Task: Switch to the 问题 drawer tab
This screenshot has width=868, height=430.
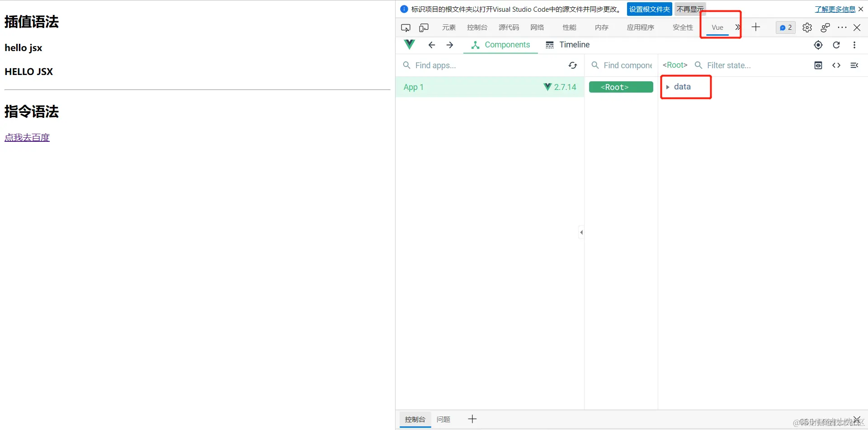Action: pos(443,419)
